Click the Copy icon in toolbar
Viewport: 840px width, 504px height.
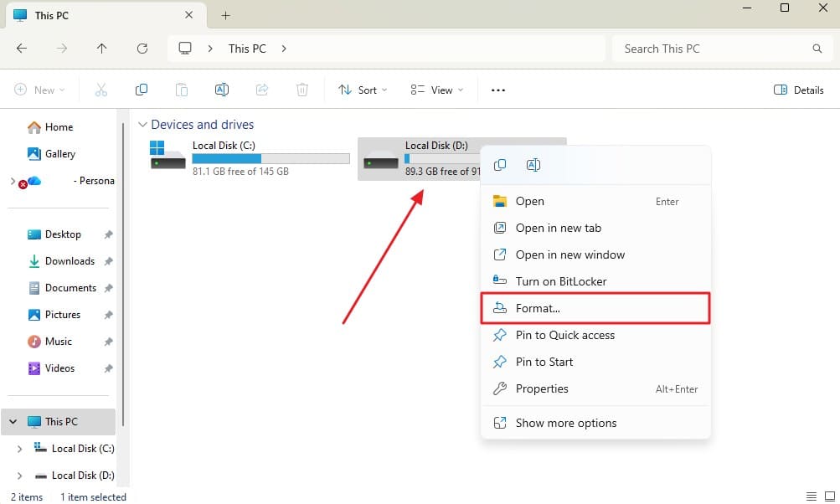pos(142,90)
